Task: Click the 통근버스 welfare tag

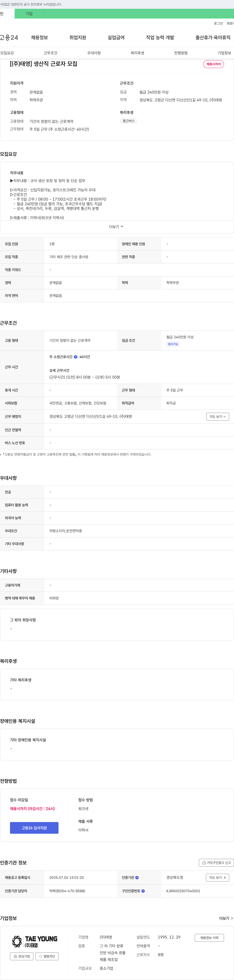Action: click(x=129, y=121)
